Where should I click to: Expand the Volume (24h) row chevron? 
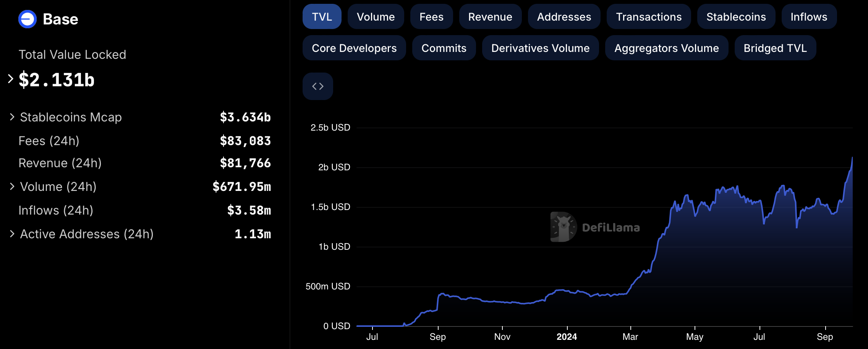(12, 186)
